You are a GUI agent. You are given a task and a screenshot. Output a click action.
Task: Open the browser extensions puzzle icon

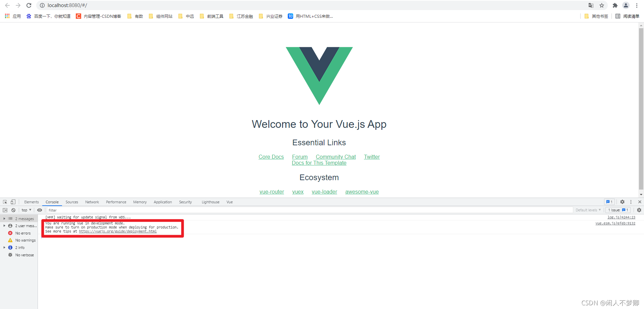[615, 5]
